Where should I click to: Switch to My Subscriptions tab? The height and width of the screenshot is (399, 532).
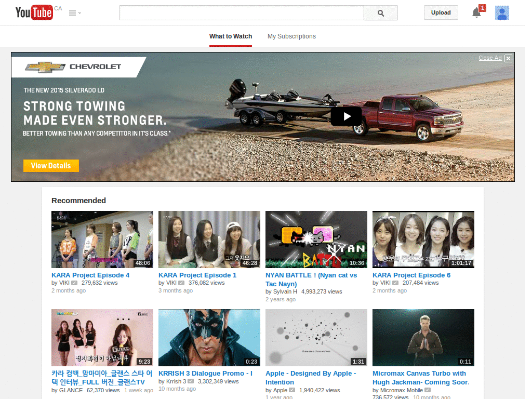pyautogui.click(x=291, y=36)
